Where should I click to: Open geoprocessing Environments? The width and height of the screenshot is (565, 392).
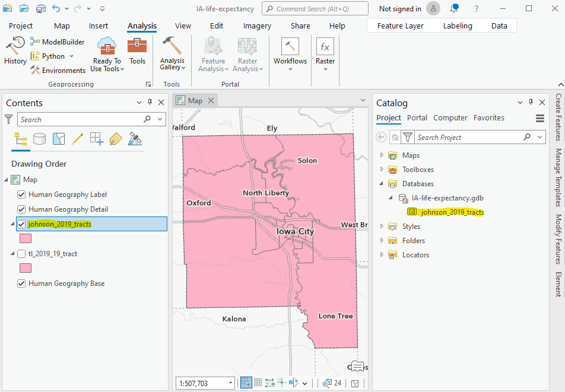coord(58,70)
